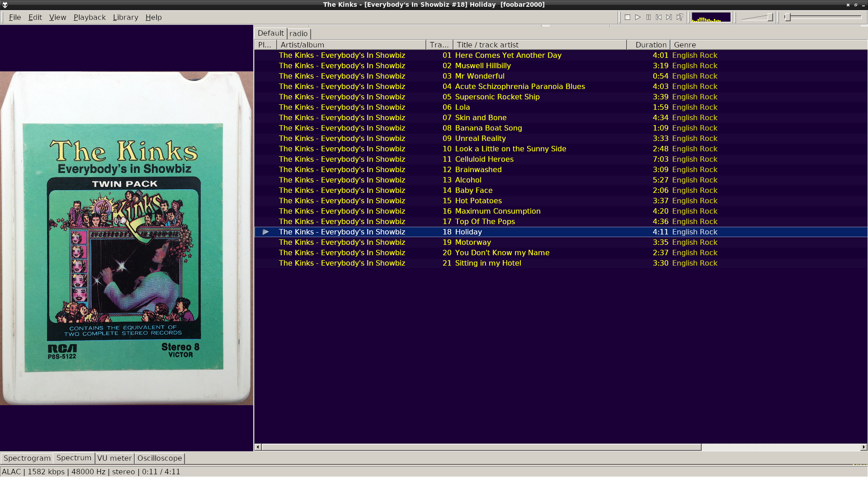This screenshot has width=868, height=477.
Task: Click the Kinks 8-track album art
Action: click(126, 238)
